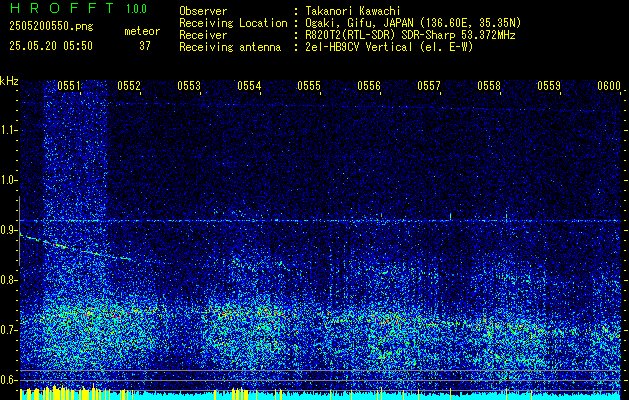Click the 0559 time marker
Screen dimensions: 629x400
pyautogui.click(x=549, y=85)
